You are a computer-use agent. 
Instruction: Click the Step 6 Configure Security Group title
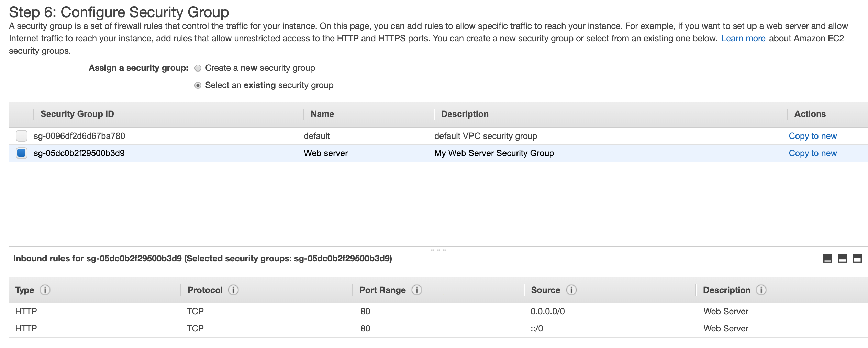[x=119, y=12]
